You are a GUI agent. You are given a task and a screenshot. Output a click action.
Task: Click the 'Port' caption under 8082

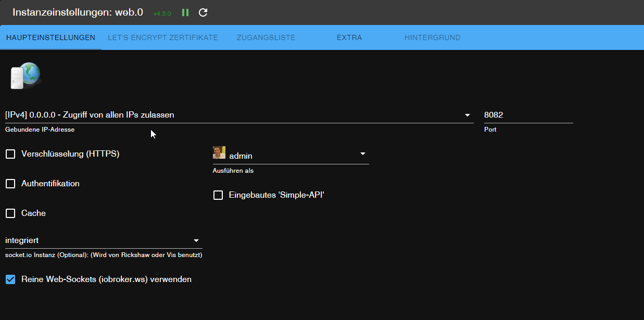[x=490, y=130]
